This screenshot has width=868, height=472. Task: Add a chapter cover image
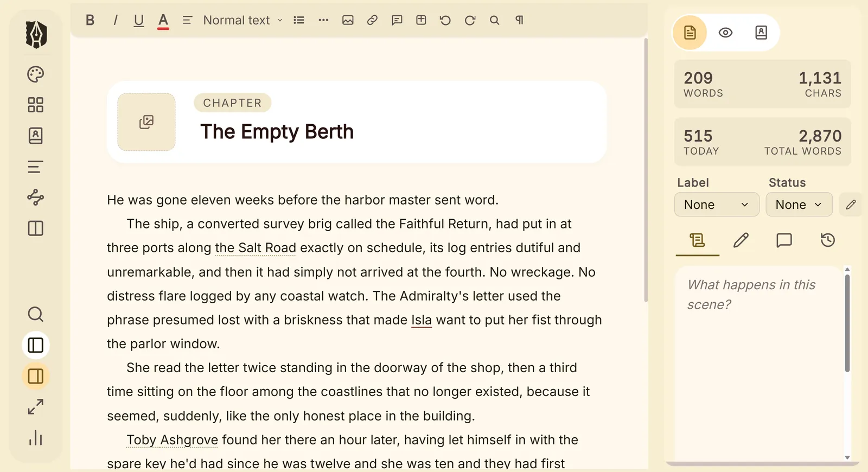coord(146,122)
